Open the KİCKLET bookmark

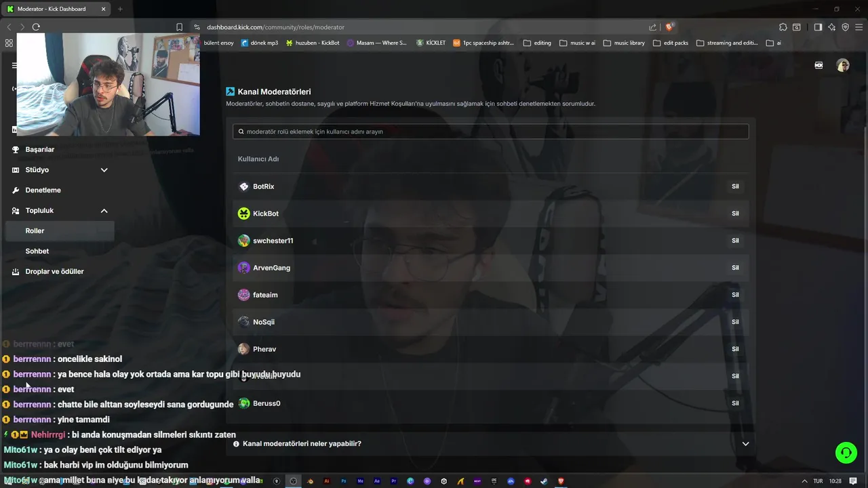click(x=431, y=43)
